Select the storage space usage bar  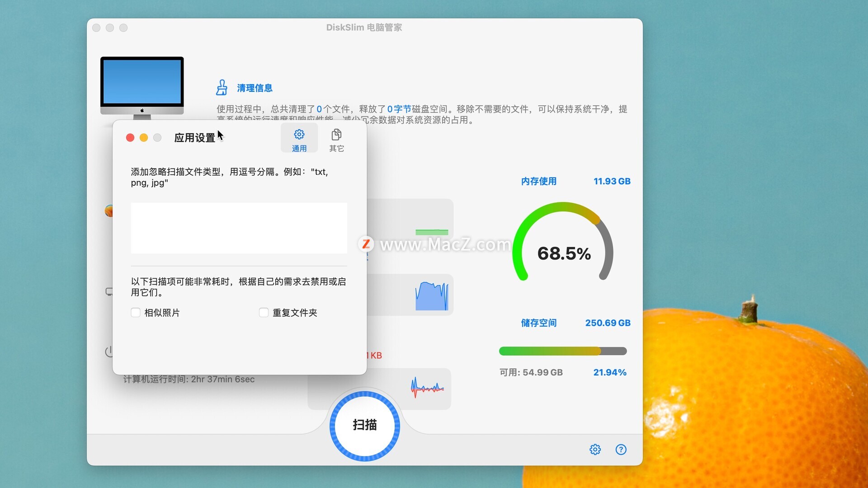pos(563,351)
